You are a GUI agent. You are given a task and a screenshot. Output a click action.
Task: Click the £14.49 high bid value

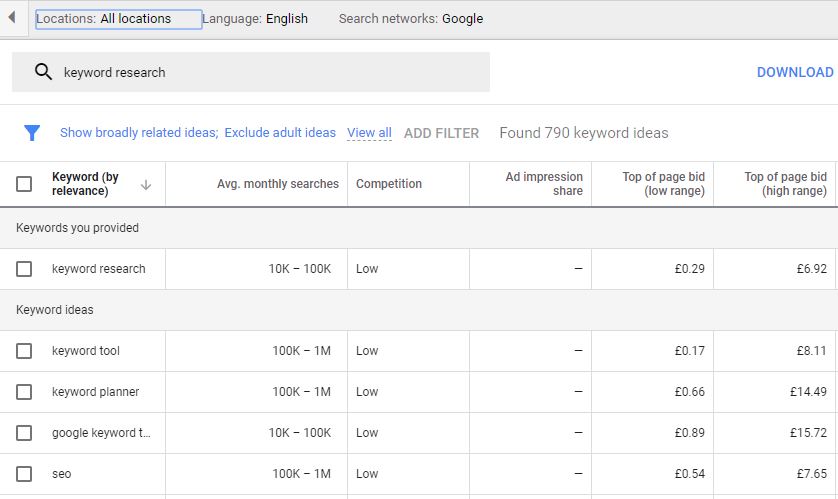808,392
